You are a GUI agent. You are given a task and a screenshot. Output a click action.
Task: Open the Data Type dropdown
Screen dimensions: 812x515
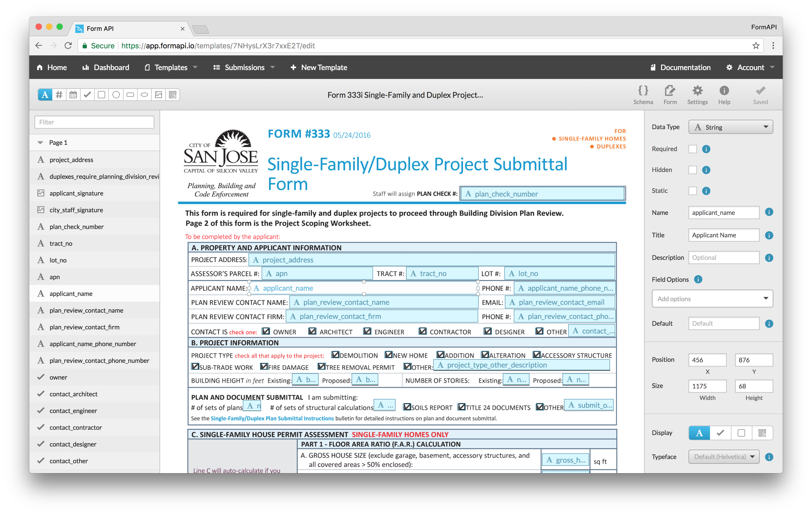[x=730, y=127]
